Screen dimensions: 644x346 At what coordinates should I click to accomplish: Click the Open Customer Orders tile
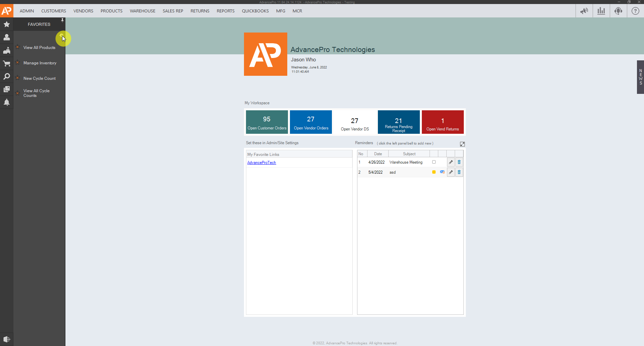coord(267,122)
